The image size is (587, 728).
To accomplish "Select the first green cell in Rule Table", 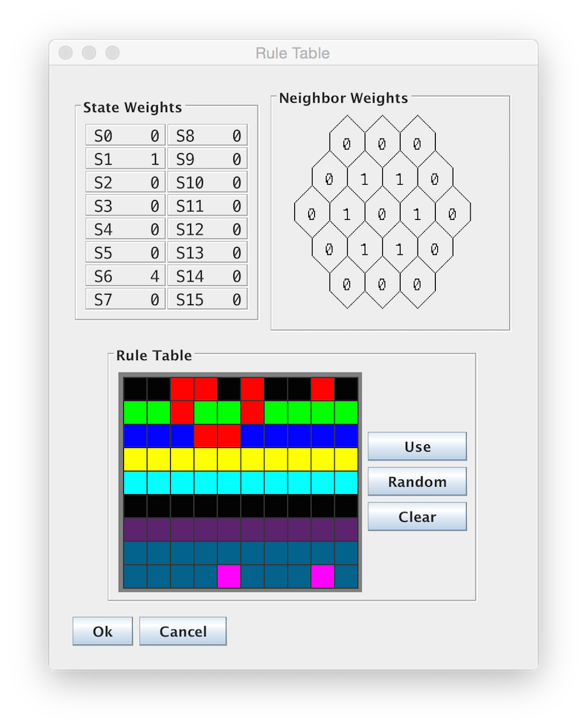I will 135,412.
